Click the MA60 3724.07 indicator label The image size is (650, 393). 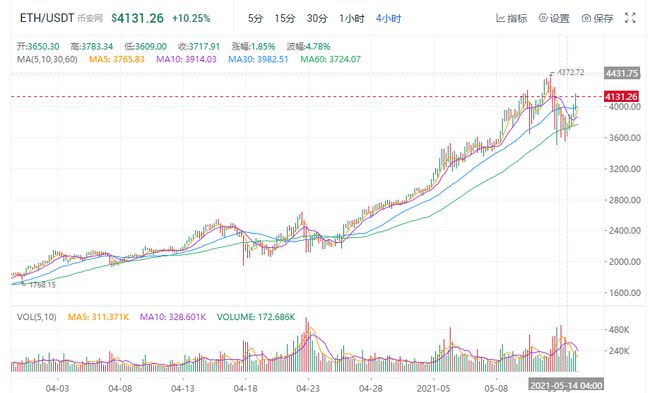[330, 59]
